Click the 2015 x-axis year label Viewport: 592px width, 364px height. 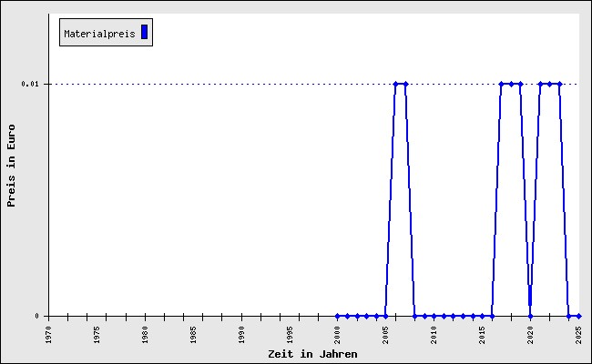483,334
